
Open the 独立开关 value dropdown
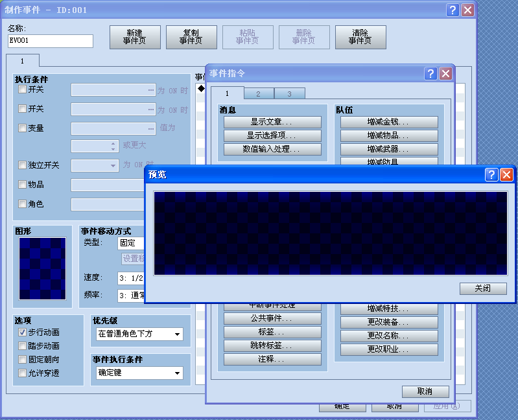(x=95, y=165)
